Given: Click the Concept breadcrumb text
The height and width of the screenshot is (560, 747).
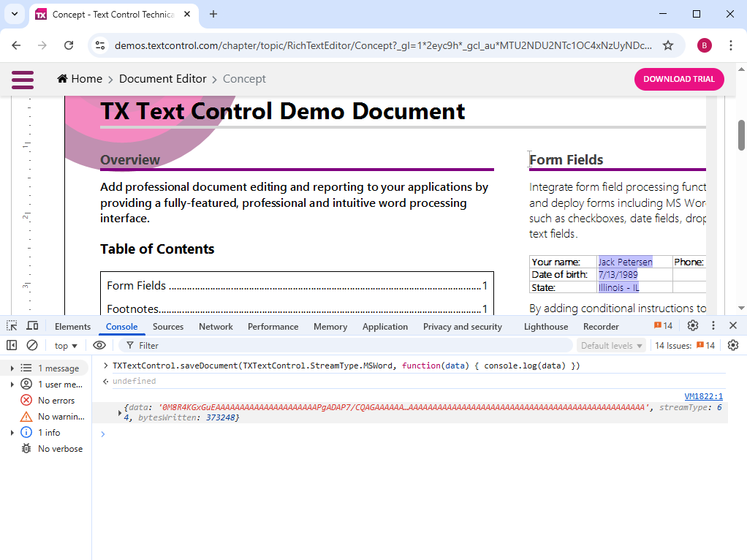Looking at the screenshot, I should [x=244, y=79].
